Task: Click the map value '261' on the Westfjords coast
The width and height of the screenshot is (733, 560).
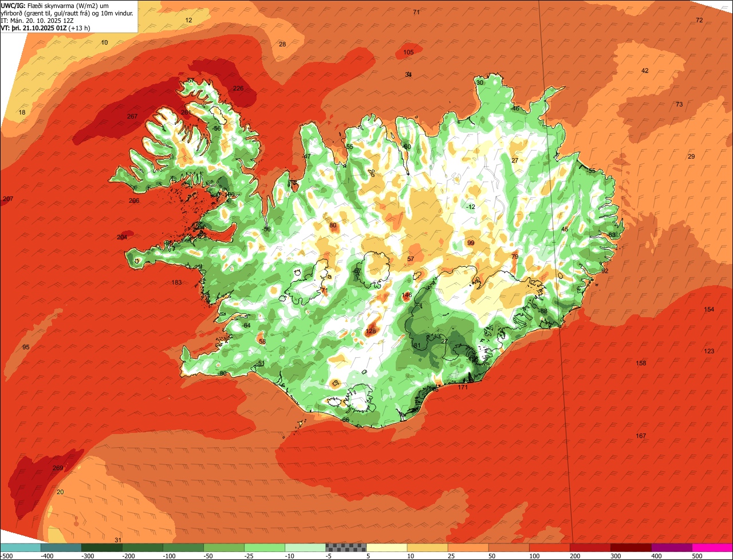Action: [186, 112]
